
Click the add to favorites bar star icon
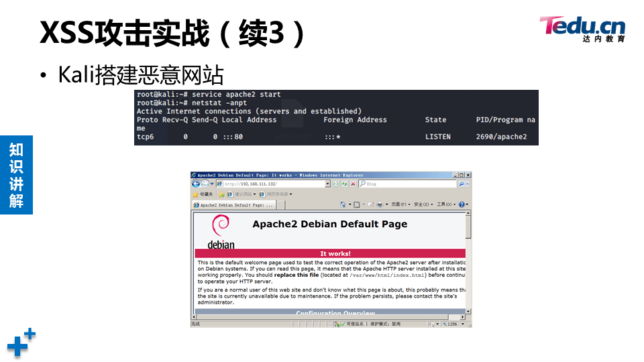(x=222, y=194)
